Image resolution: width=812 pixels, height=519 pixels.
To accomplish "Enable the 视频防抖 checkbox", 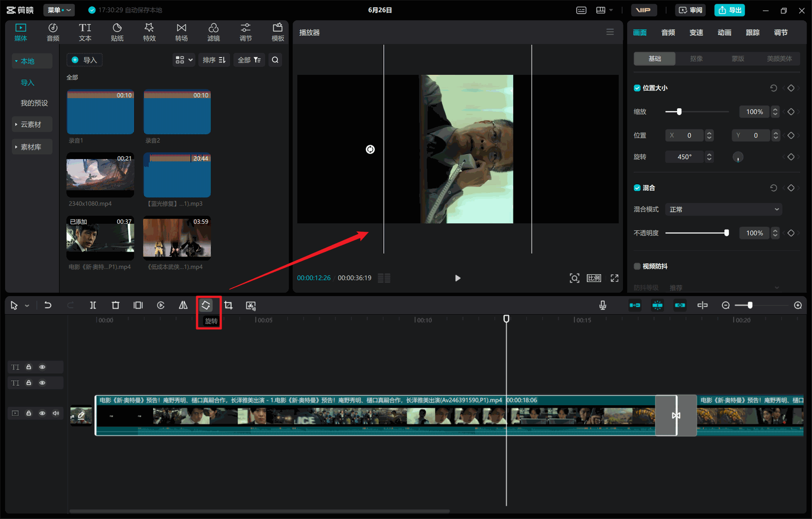I will tap(637, 266).
